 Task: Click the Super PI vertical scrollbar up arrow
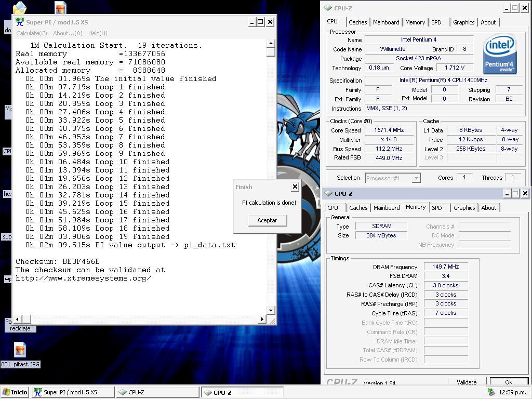point(271,43)
